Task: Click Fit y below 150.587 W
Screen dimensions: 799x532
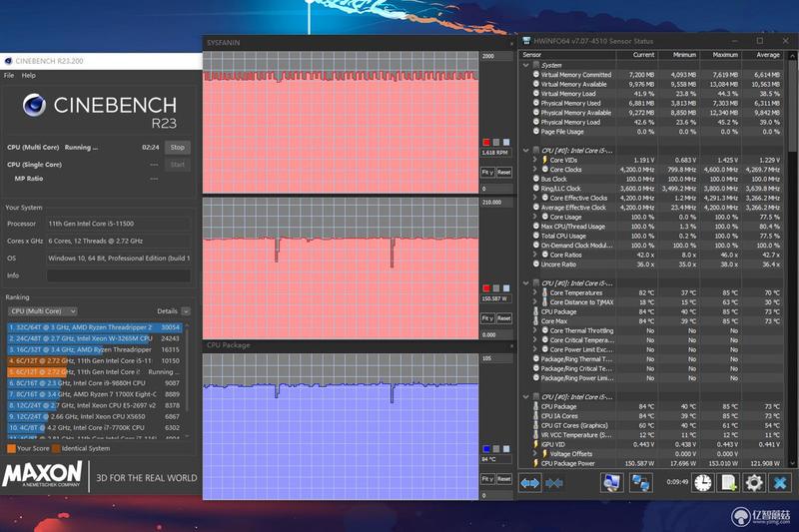Action: point(487,318)
